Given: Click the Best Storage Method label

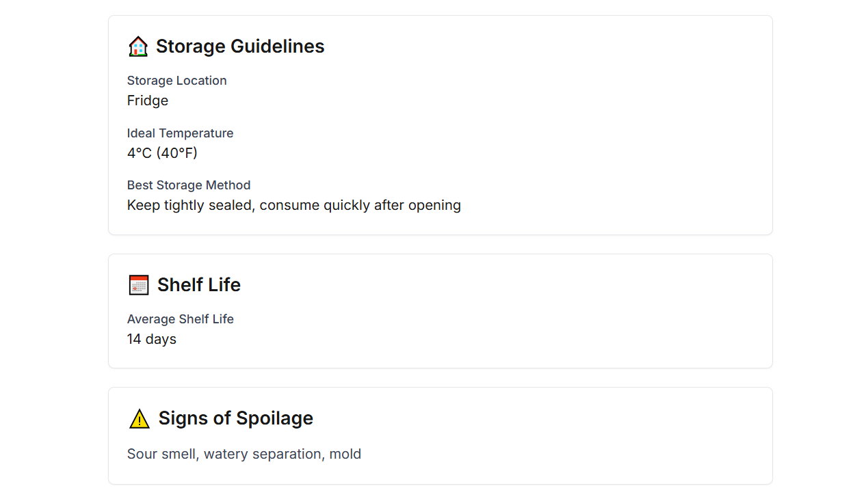Looking at the screenshot, I should click(189, 185).
